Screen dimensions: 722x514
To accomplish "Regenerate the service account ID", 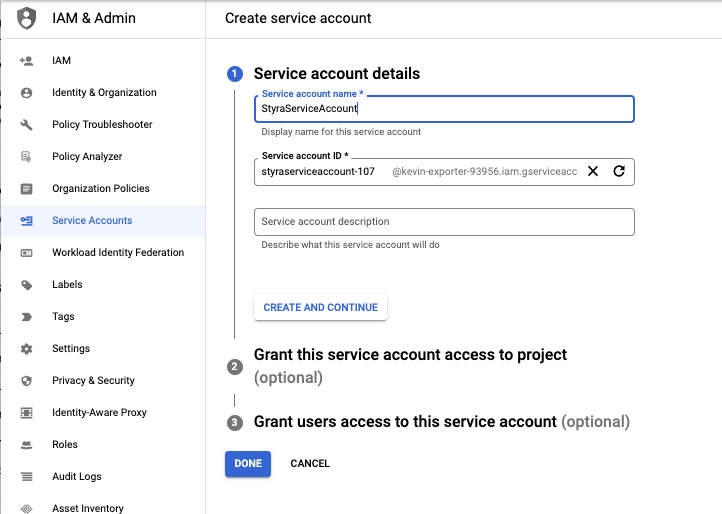I will coord(619,171).
